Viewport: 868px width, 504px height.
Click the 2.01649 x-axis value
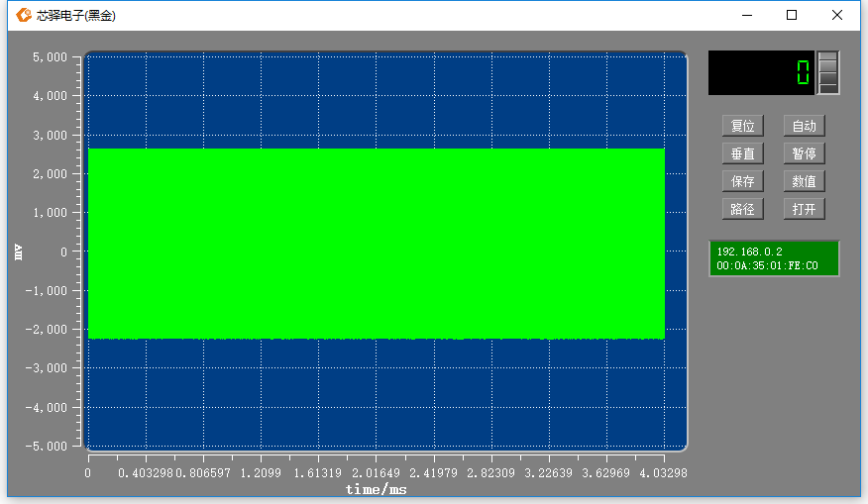[x=376, y=473]
